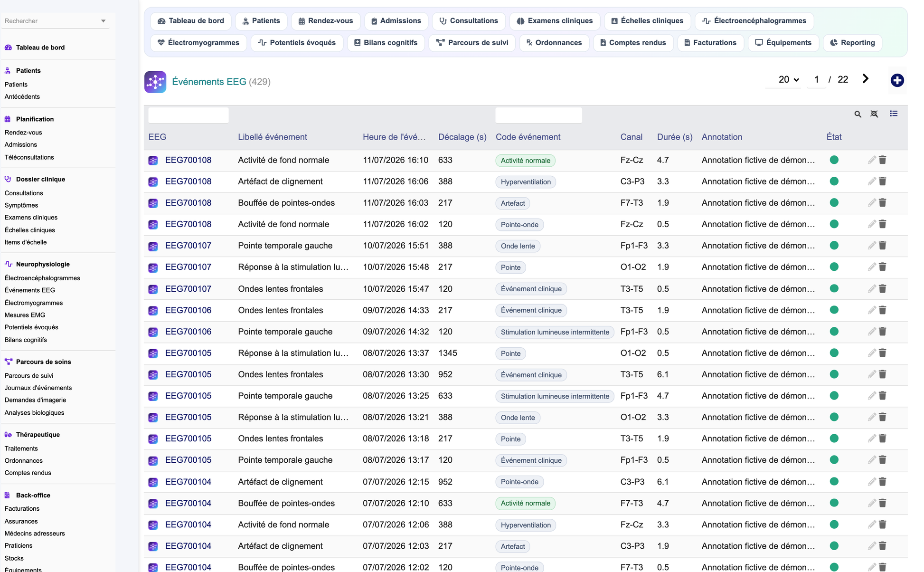This screenshot has height=572, width=924.
Task: Open Mesures EMG in the sidebar
Action: click(25, 315)
